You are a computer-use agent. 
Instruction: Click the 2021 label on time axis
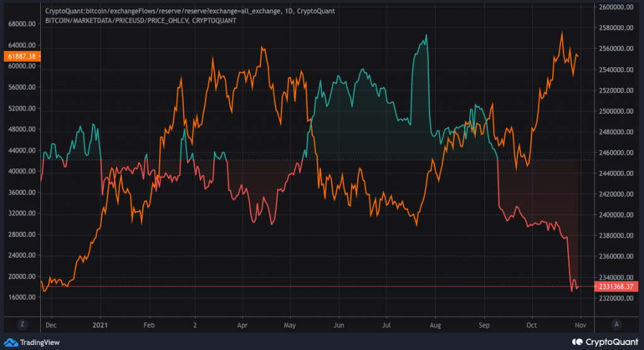(100, 325)
